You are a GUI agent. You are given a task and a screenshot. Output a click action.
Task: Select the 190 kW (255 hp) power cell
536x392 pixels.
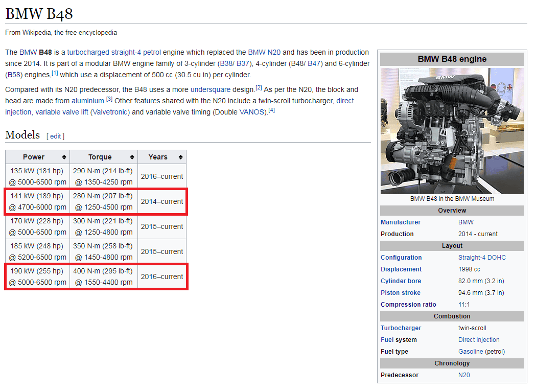38,276
